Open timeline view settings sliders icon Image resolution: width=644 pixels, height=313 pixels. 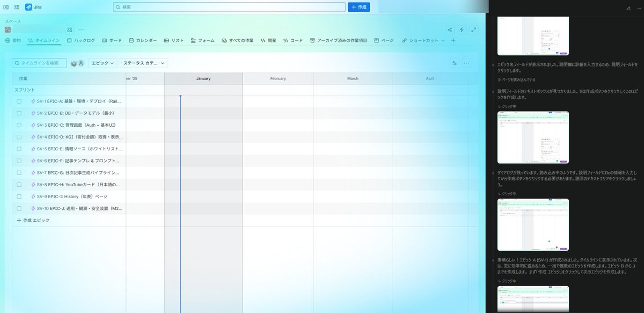pyautogui.click(x=455, y=63)
